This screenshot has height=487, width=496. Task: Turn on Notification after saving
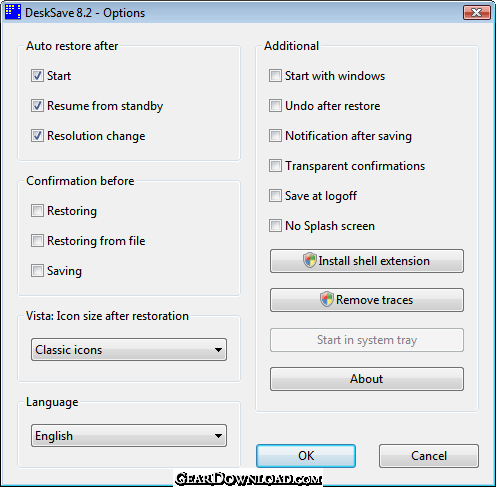pyautogui.click(x=275, y=136)
